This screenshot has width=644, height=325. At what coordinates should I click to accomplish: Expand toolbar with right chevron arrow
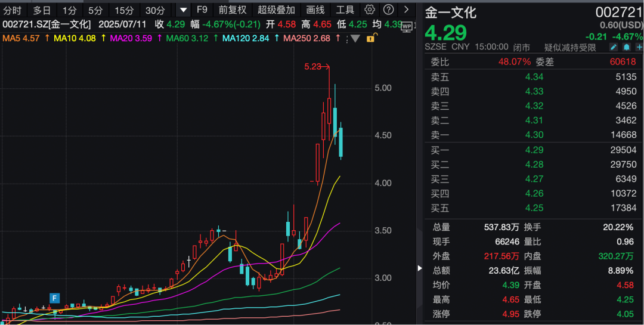tap(407, 10)
